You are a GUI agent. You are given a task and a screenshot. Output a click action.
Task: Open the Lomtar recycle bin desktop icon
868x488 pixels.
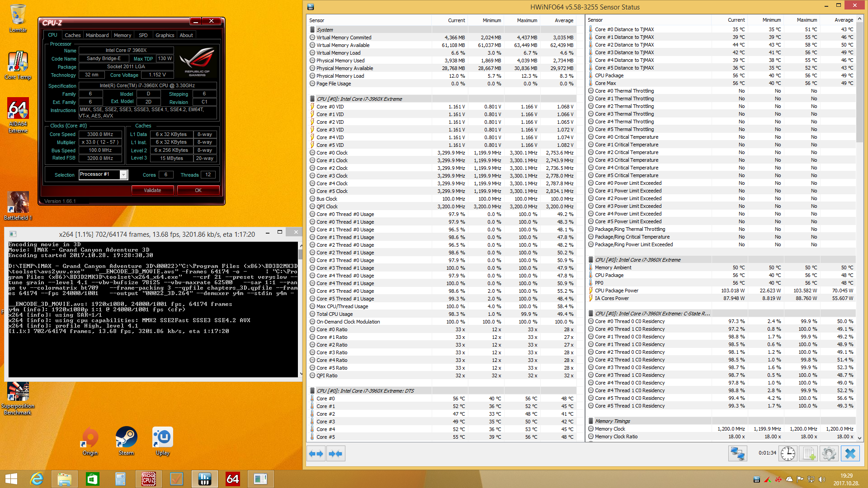point(18,18)
